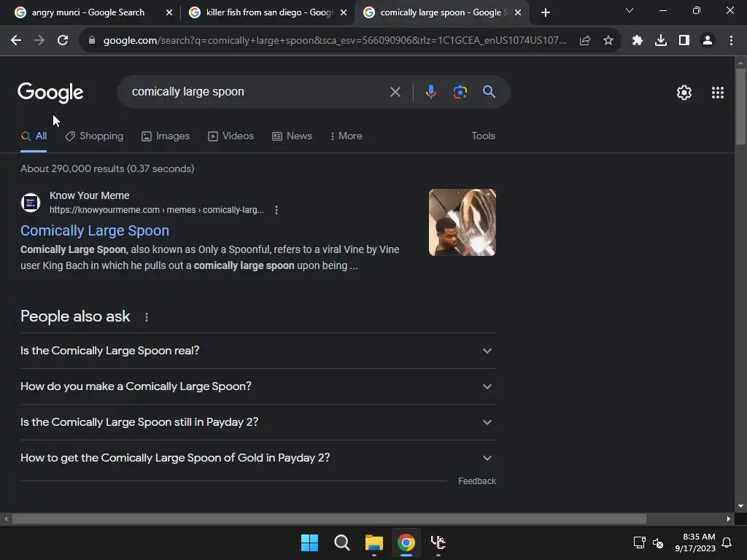Switch to angry munci search tab

88,12
